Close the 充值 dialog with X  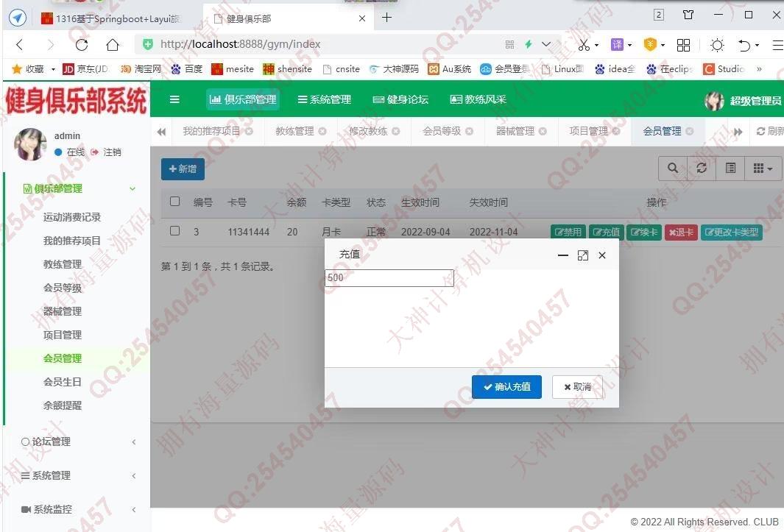tap(602, 255)
